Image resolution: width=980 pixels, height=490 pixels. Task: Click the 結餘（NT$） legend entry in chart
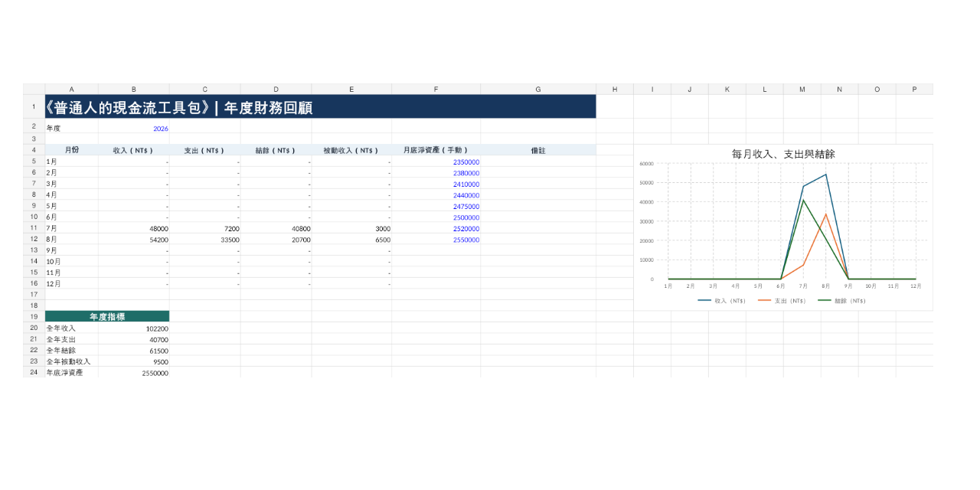(x=842, y=301)
